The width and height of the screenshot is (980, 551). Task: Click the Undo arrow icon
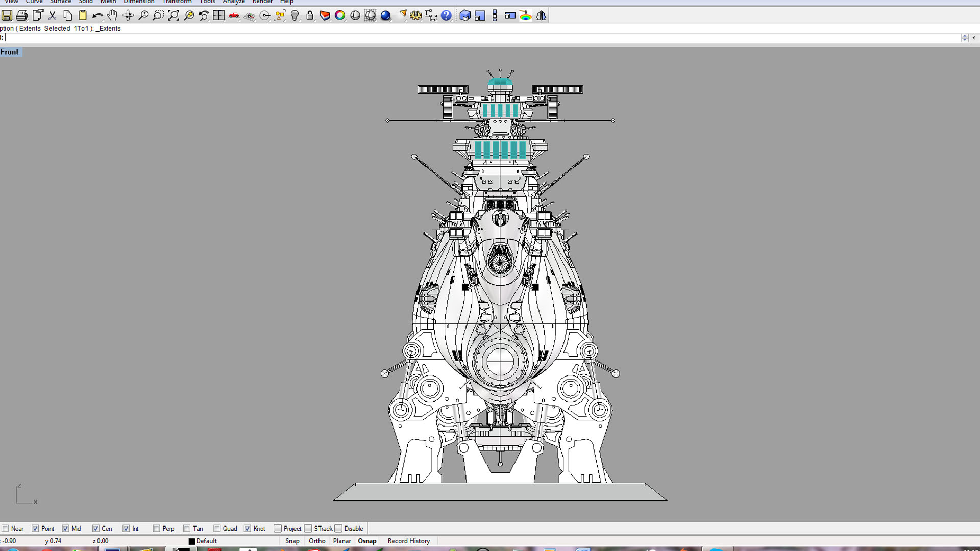tap(97, 16)
